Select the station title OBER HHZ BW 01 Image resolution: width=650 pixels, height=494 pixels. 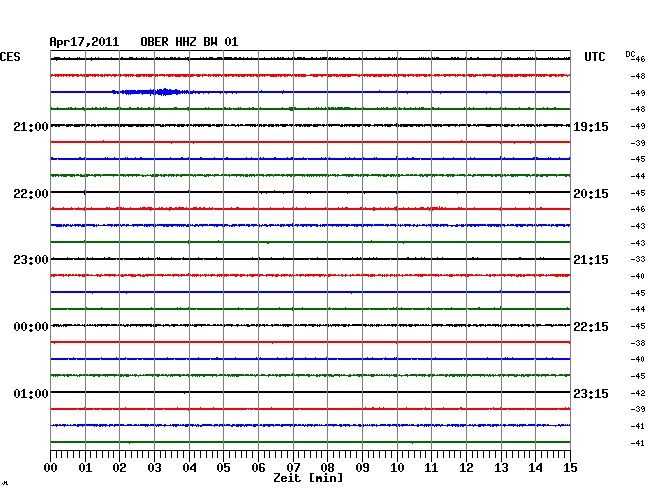(189, 42)
